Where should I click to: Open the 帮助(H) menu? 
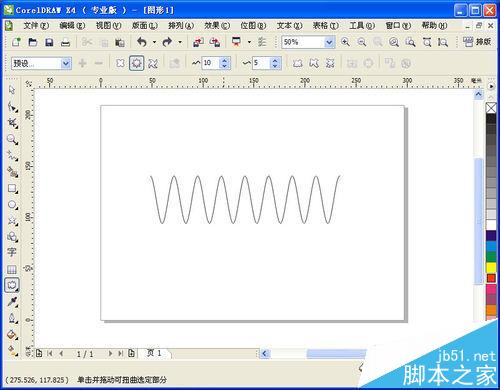coord(434,25)
